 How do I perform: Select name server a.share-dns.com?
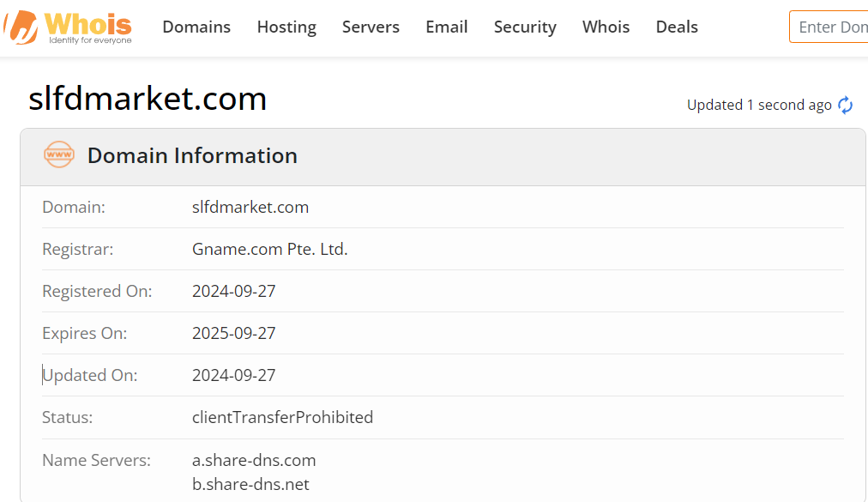pos(254,460)
